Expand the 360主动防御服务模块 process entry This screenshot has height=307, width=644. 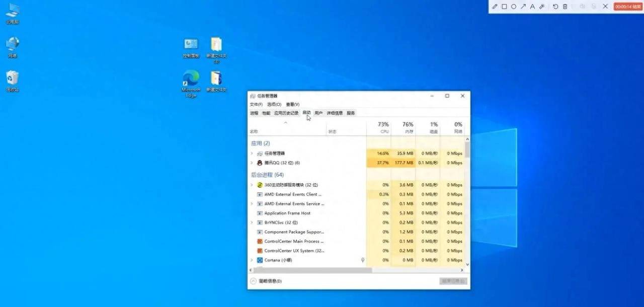point(252,185)
